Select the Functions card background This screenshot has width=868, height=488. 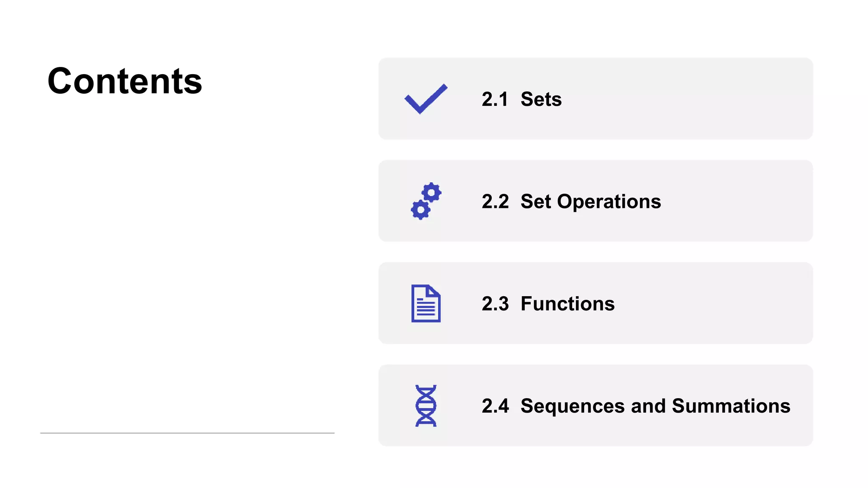[x=595, y=303]
